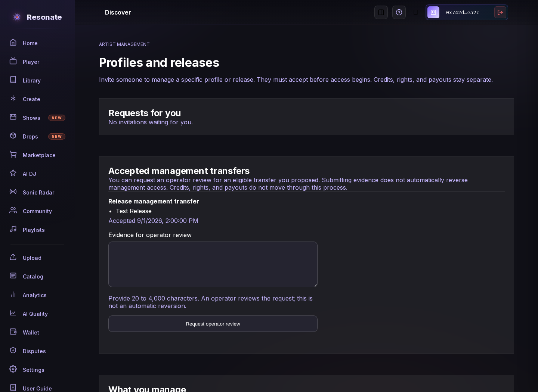
Task: Open Playlists via its music note icon
Action: pyautogui.click(x=13, y=229)
